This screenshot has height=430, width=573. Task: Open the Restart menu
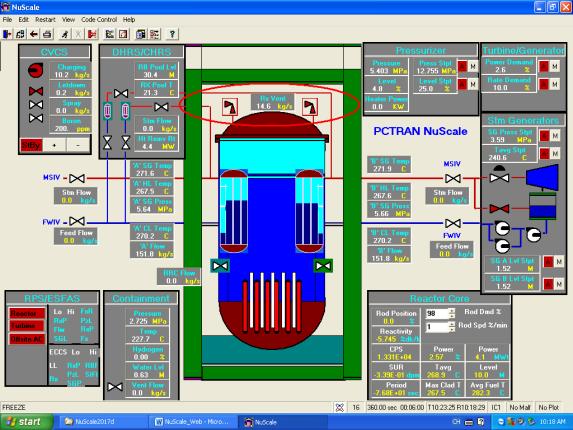pyautogui.click(x=45, y=19)
